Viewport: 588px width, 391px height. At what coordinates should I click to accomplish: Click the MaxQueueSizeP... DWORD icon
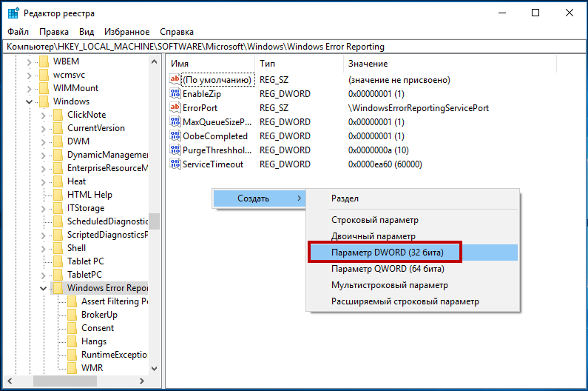175,121
